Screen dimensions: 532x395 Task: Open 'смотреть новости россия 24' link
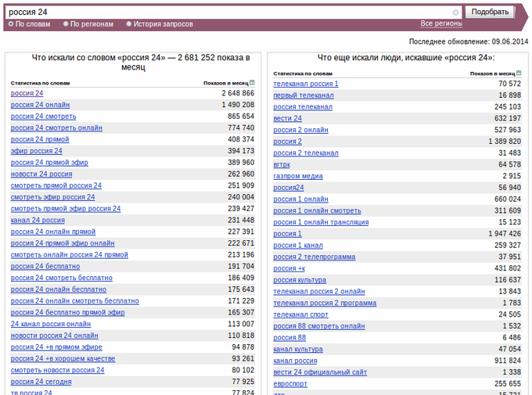point(57,370)
